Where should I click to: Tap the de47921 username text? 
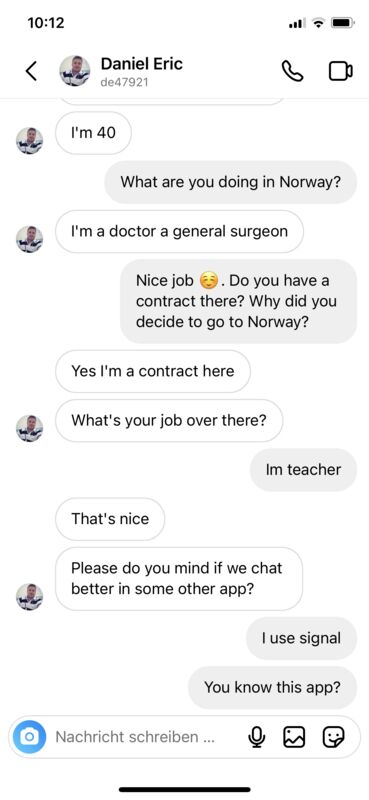click(x=125, y=82)
